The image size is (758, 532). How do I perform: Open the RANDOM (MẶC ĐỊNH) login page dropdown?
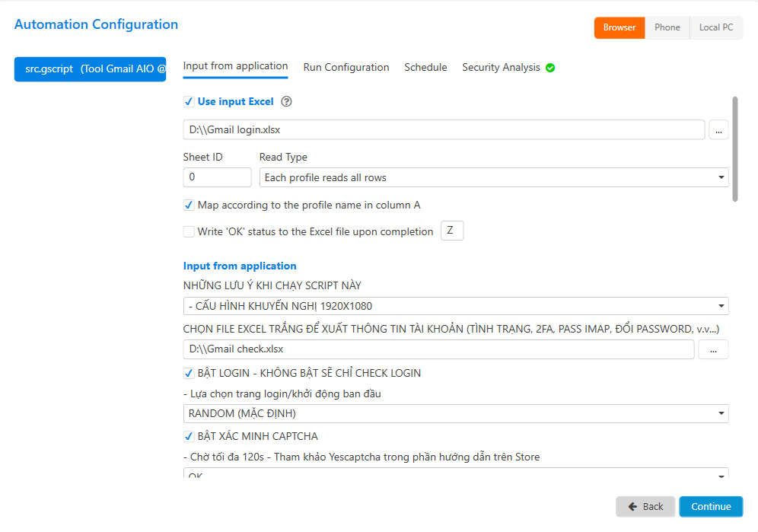(455, 413)
